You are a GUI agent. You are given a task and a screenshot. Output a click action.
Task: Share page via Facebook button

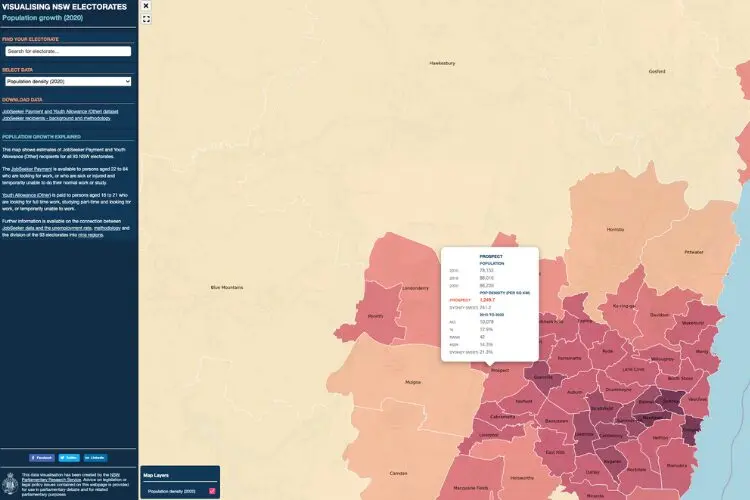point(42,457)
